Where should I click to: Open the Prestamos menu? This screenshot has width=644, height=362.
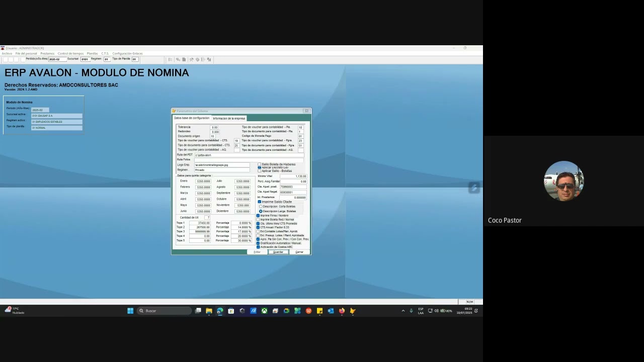pos(47,53)
